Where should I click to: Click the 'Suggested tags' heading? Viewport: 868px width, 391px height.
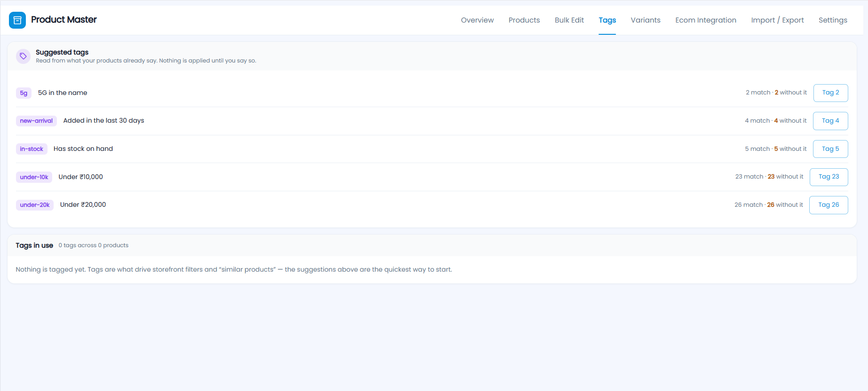(x=62, y=52)
